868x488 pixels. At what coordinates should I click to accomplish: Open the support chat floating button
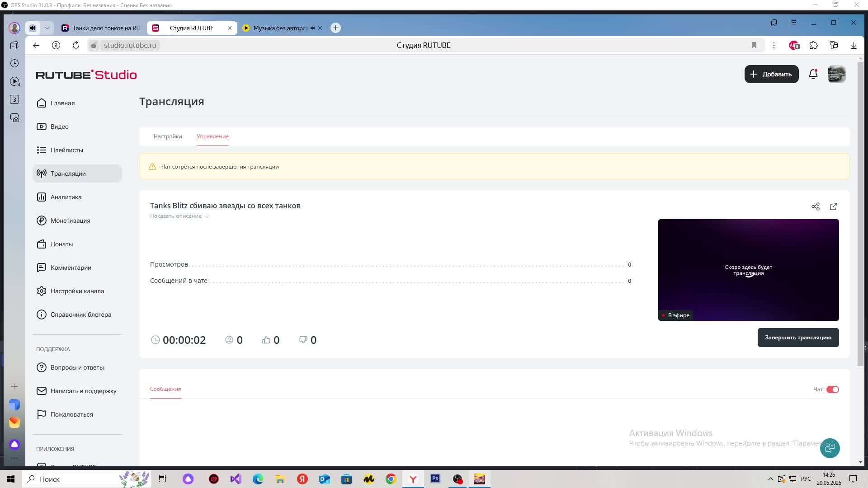point(830,448)
